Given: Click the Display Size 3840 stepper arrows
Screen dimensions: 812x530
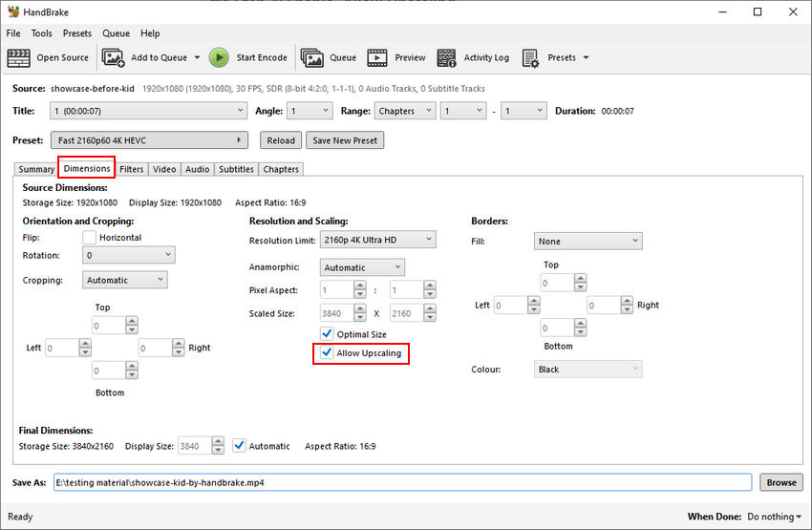Looking at the screenshot, I should point(218,445).
